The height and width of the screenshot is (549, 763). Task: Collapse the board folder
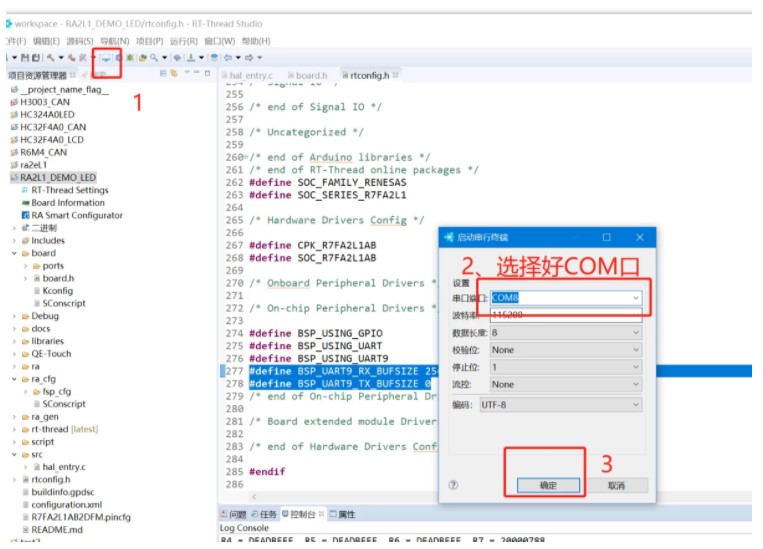pyautogui.click(x=14, y=253)
